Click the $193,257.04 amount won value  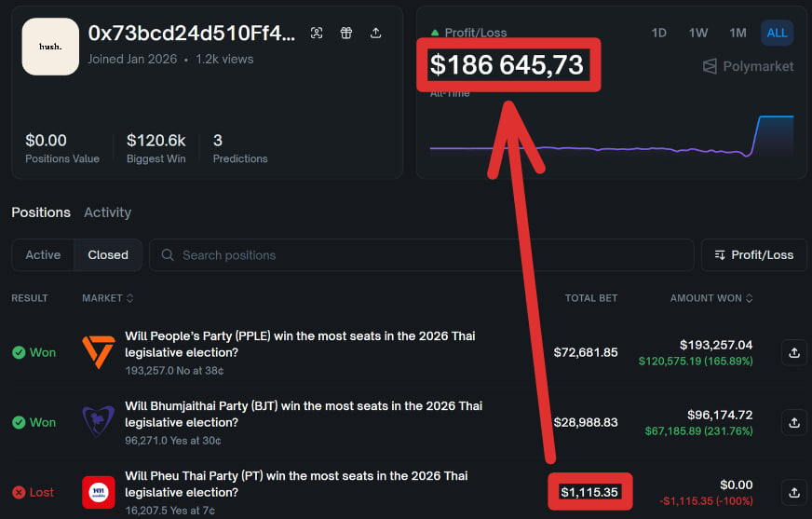(x=716, y=345)
